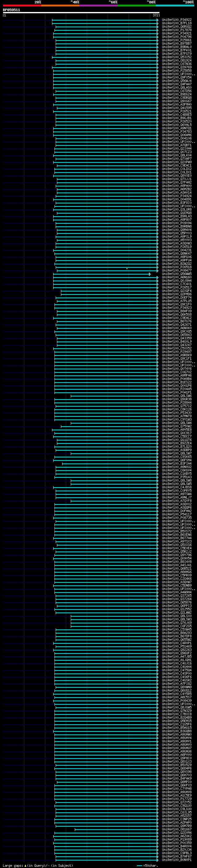Select the UniRef100_Q9FX54 entry
This screenshot has height=868, width=197.
click(x=177, y=78)
